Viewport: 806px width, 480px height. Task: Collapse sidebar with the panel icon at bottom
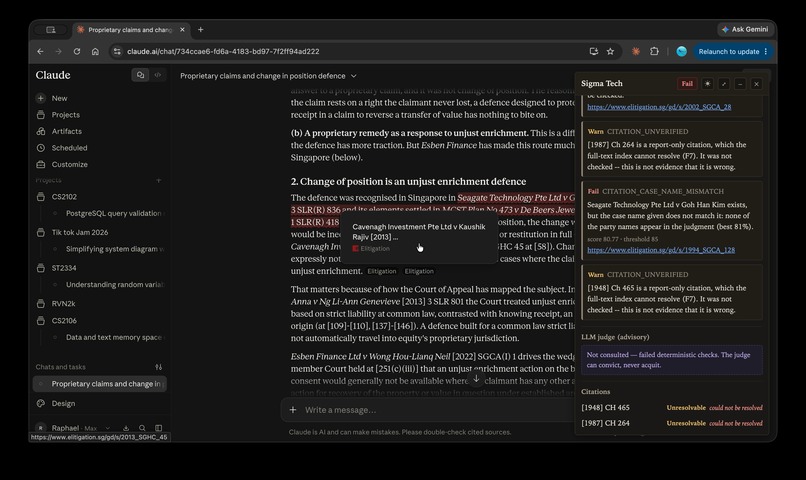[x=158, y=428]
